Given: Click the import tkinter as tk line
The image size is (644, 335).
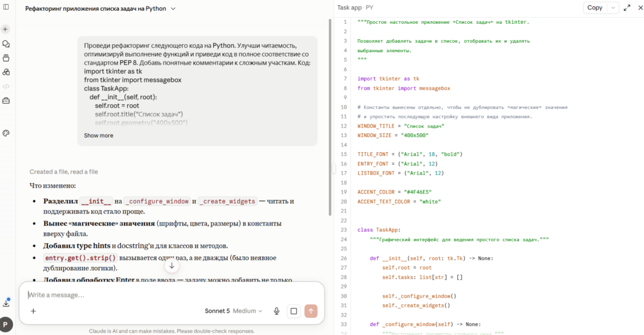Looking at the screenshot, I should [x=389, y=79].
